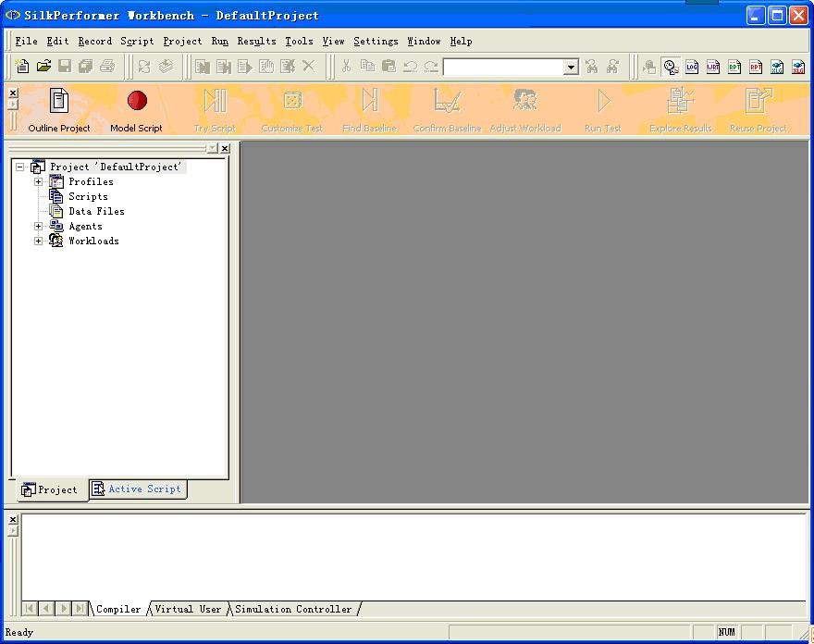
Task: Open the Edit menu
Action: tap(57, 41)
